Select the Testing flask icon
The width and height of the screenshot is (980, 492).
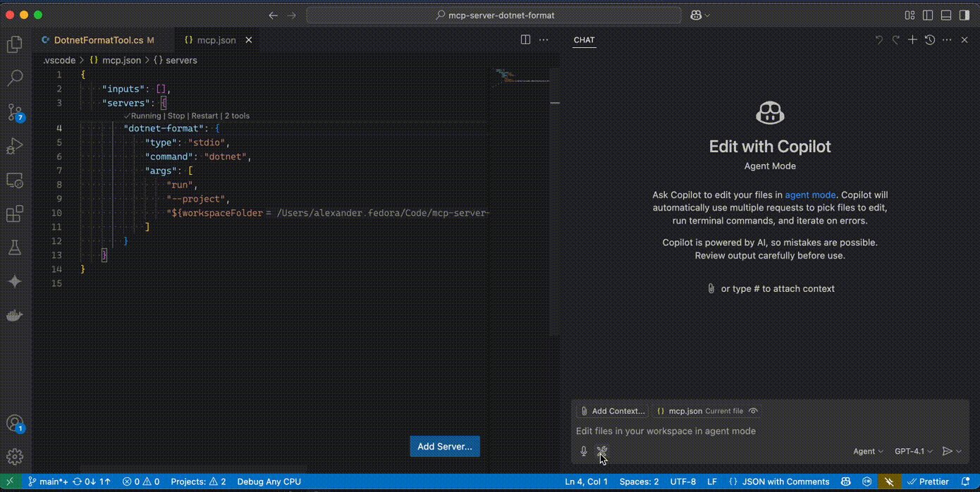[x=14, y=247]
